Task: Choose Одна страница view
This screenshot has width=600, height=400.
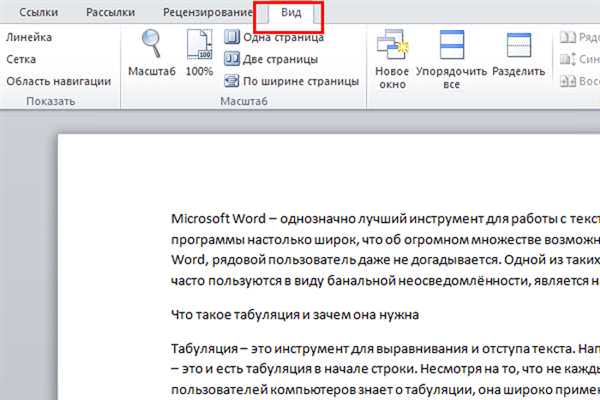Action: pyautogui.click(x=274, y=37)
